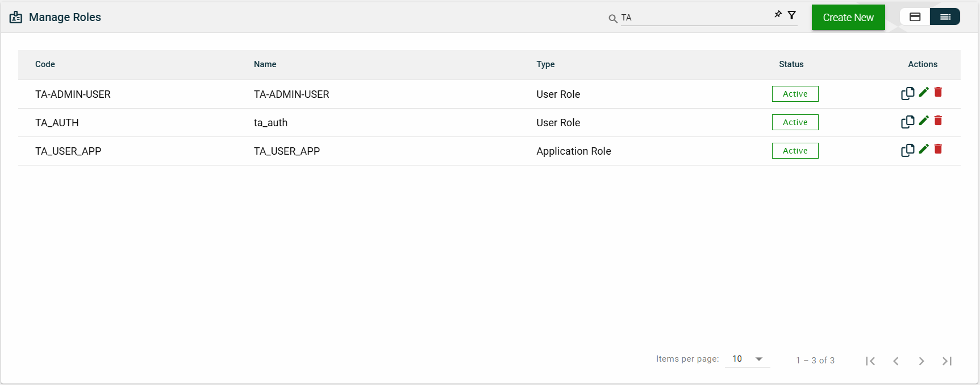The height and width of the screenshot is (385, 980).
Task: Switch to card view layout
Action: (x=915, y=17)
